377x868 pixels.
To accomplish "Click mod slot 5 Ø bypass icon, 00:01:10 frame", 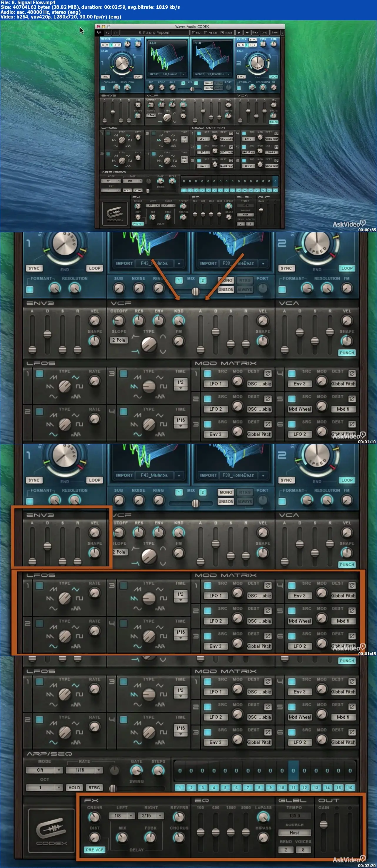I will (352, 399).
